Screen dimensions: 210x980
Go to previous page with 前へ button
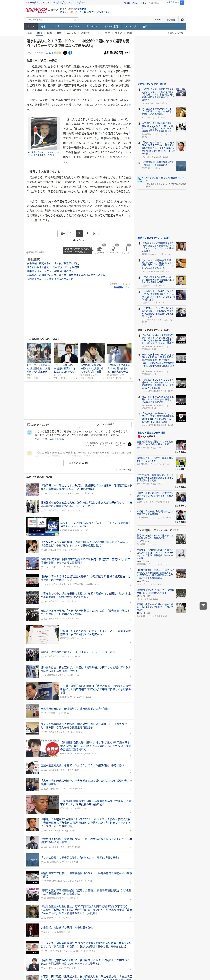62,233
